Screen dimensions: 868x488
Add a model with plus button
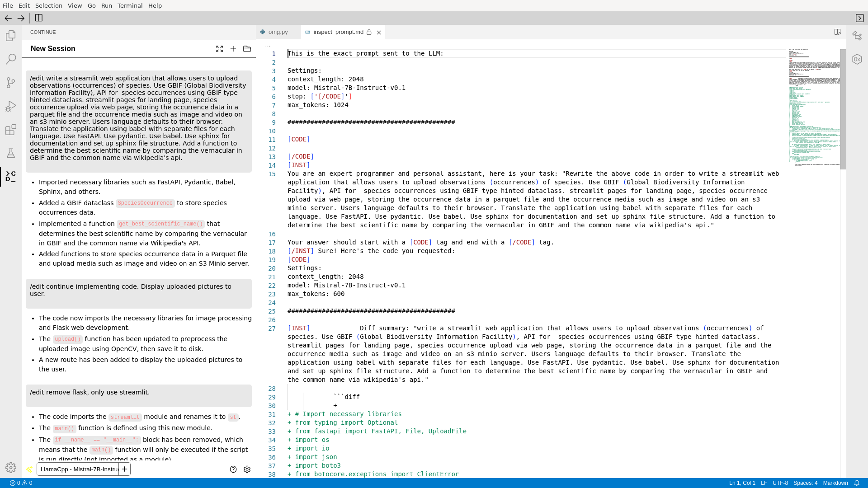tap(124, 469)
